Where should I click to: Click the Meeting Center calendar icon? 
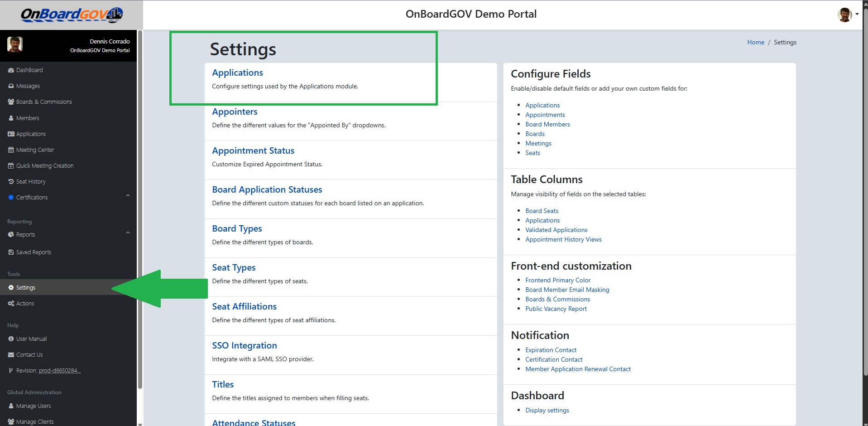coord(11,150)
